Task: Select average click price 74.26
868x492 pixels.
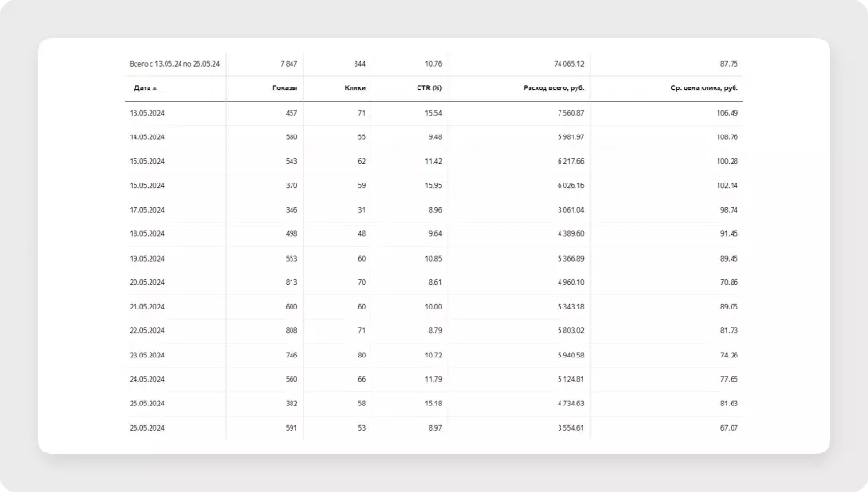Action: pyautogui.click(x=729, y=356)
